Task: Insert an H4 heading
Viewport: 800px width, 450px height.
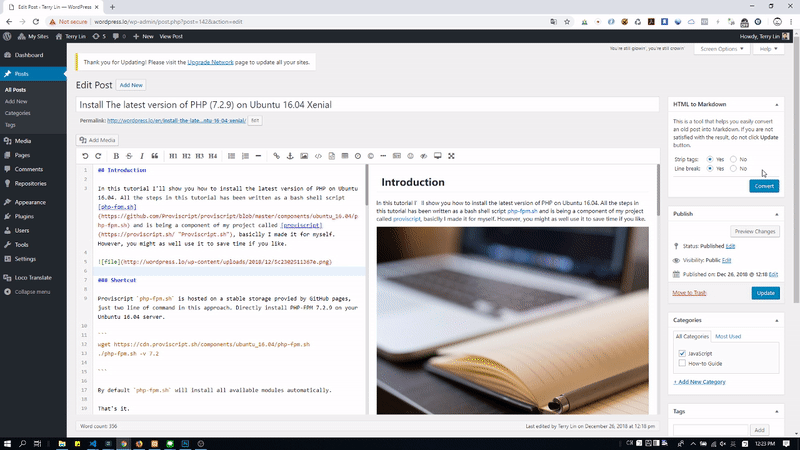Action: (x=213, y=156)
